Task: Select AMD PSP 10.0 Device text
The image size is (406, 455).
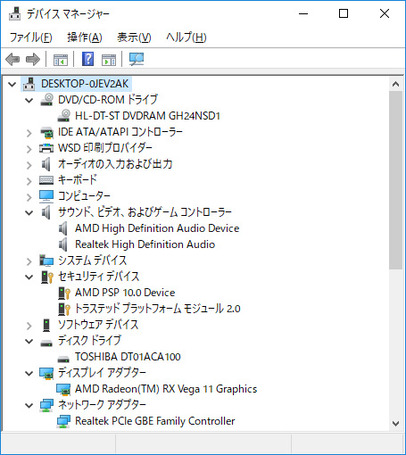Action: click(125, 293)
